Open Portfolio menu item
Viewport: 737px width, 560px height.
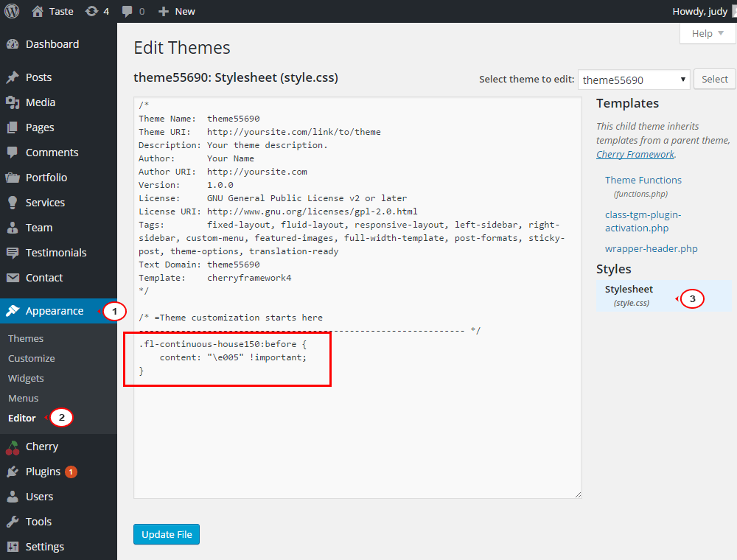46,178
